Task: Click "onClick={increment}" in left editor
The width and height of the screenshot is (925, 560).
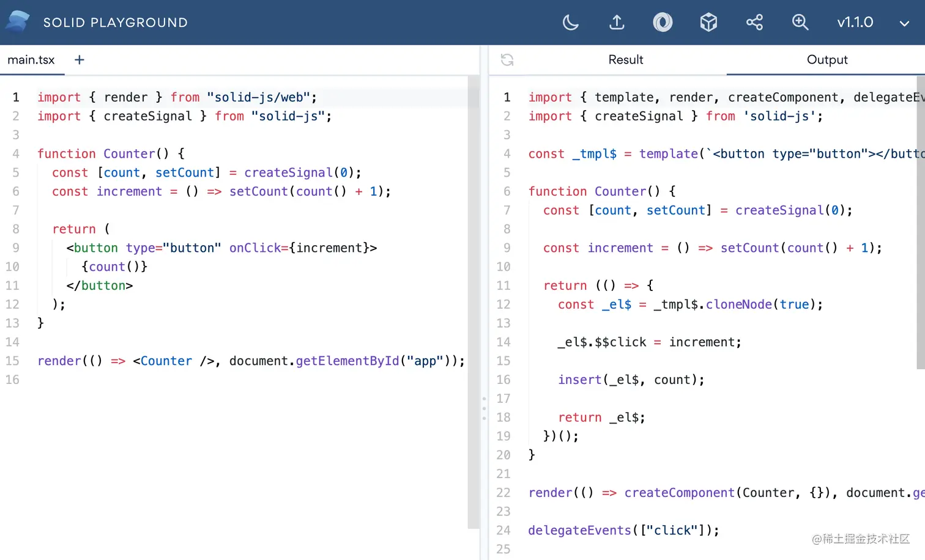Action: click(x=299, y=248)
